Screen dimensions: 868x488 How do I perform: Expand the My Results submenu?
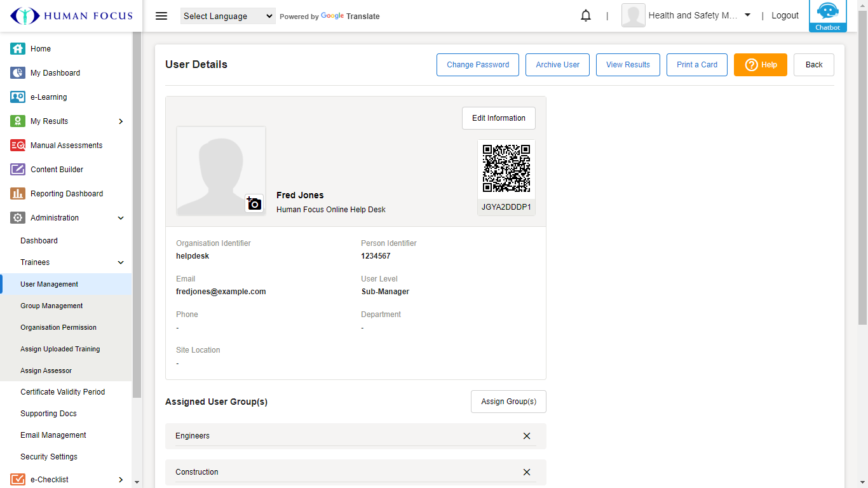[x=121, y=121]
